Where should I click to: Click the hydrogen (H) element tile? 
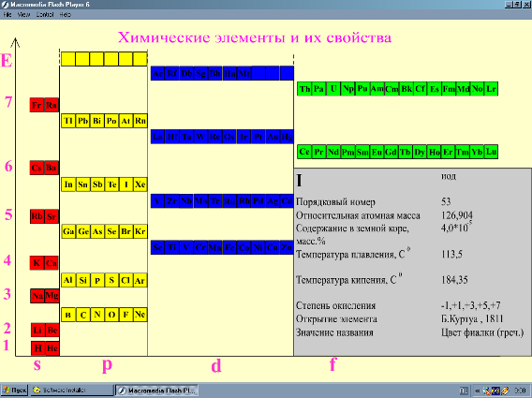[x=37, y=348]
